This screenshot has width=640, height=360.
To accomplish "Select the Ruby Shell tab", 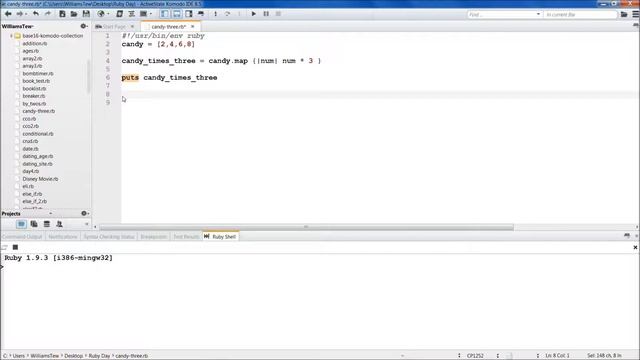I will tap(220, 237).
